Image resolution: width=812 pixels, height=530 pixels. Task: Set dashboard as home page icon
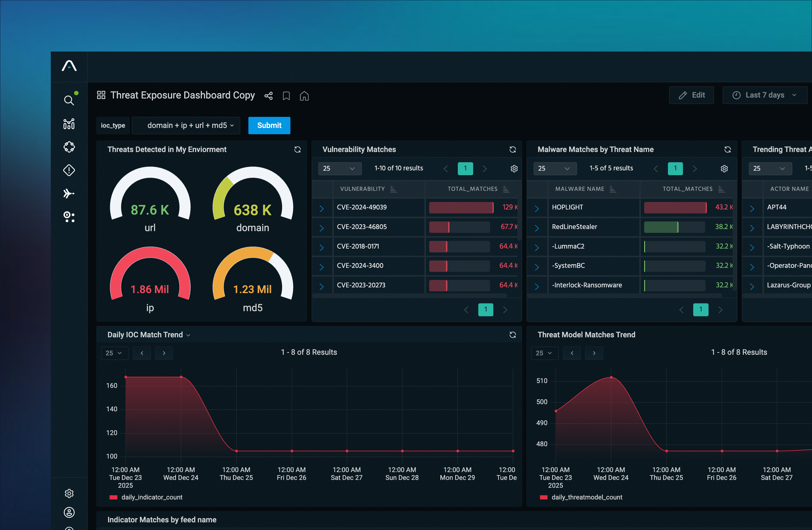coord(304,96)
